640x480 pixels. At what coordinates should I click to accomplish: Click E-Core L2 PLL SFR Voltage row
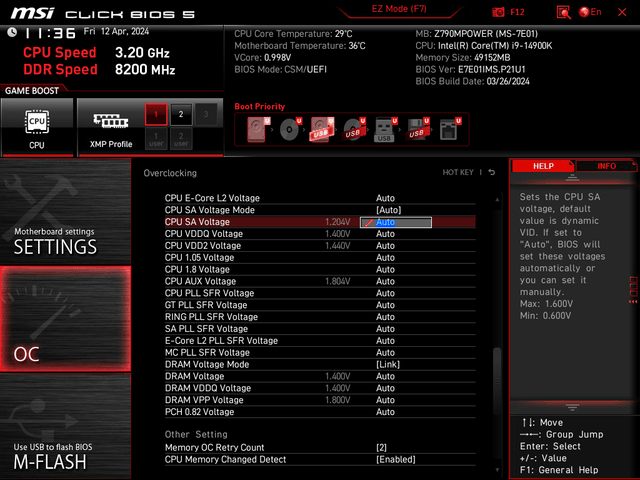coord(320,340)
